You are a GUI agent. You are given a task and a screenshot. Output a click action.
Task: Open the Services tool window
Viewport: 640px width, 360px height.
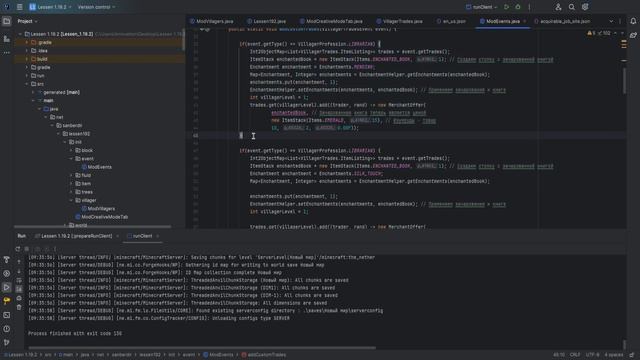(x=7, y=273)
